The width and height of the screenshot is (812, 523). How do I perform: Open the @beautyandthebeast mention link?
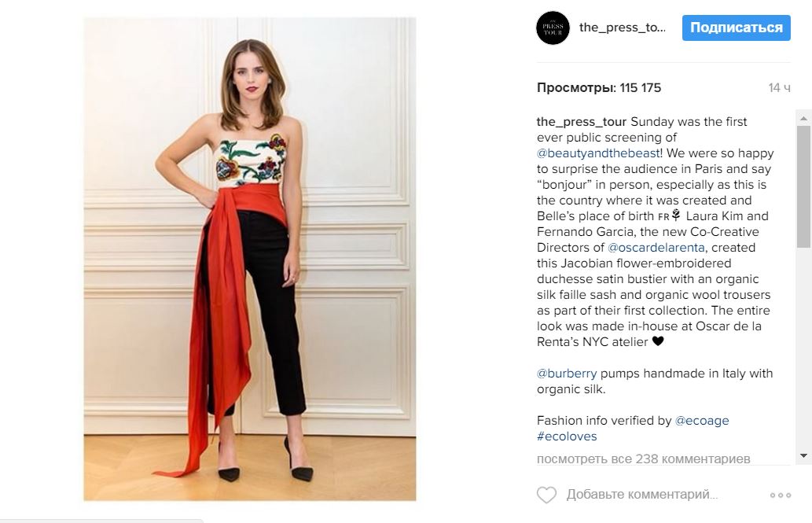[598, 153]
